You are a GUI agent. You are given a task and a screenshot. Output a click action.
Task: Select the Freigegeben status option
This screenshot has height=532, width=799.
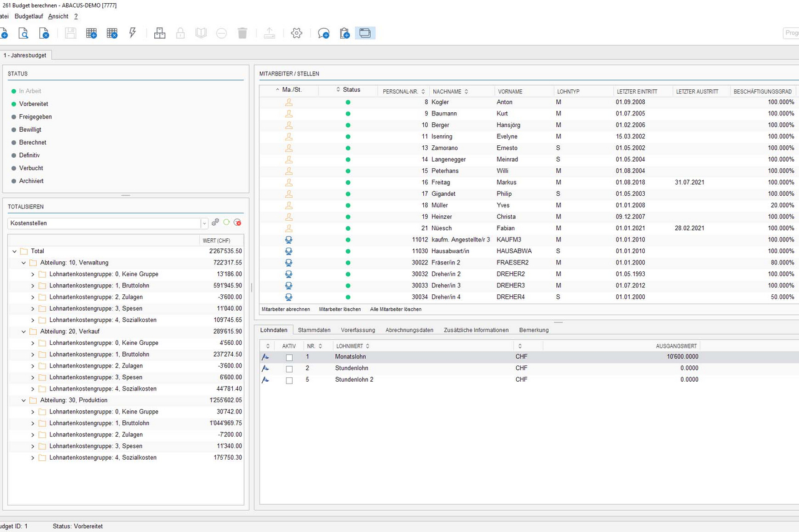35,117
